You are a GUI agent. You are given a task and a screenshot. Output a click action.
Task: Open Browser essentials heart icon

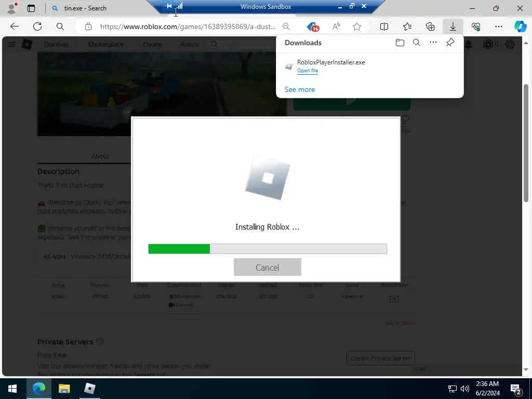coord(476,26)
